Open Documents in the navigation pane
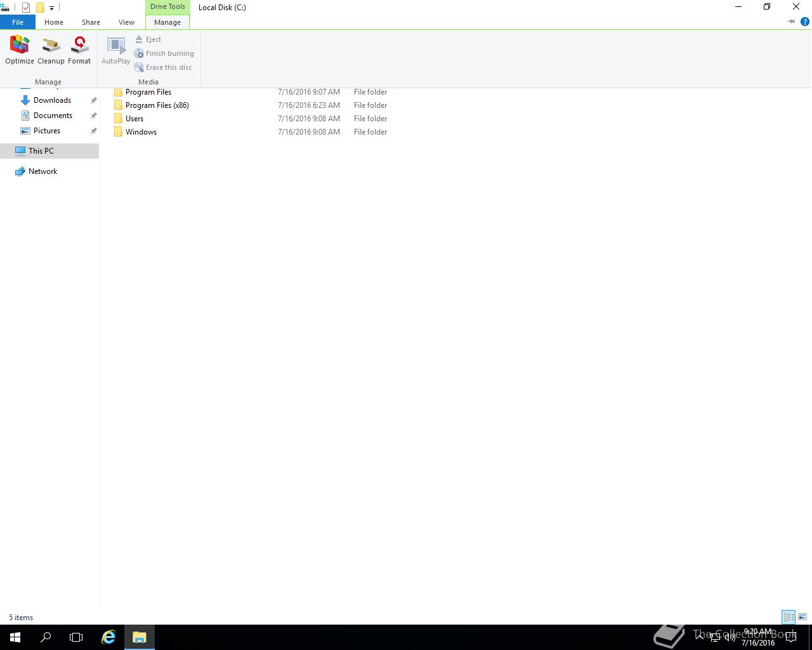 tap(53, 116)
